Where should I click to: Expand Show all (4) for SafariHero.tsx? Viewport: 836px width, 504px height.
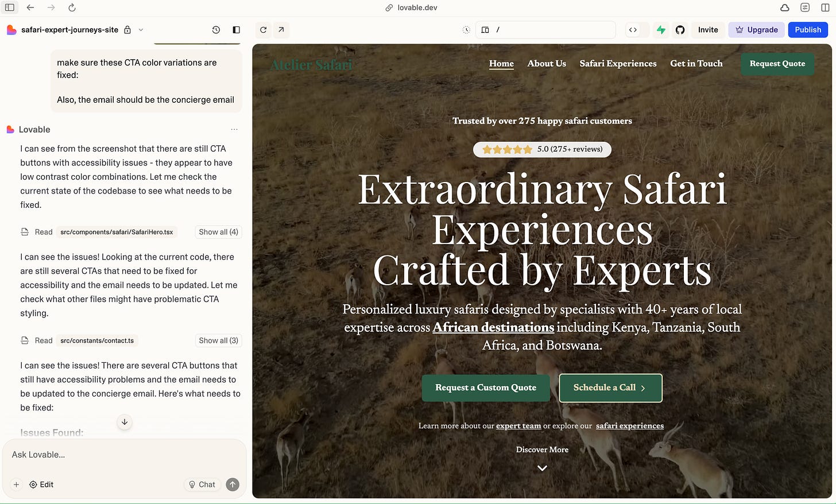pyautogui.click(x=218, y=232)
